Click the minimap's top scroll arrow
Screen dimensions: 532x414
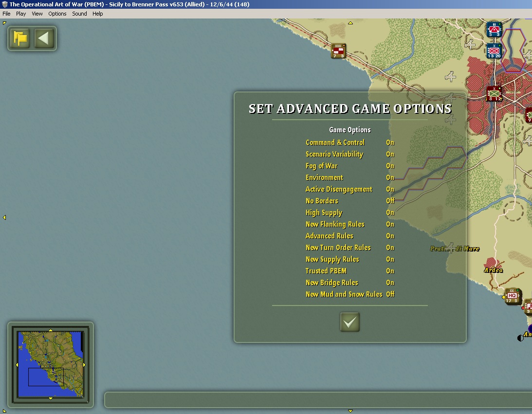[x=51, y=330]
